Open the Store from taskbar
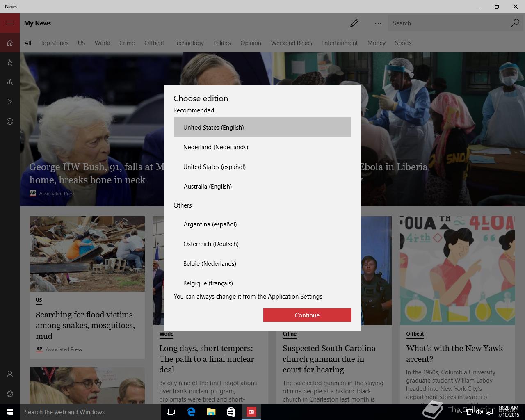This screenshot has width=525, height=420. tap(231, 412)
